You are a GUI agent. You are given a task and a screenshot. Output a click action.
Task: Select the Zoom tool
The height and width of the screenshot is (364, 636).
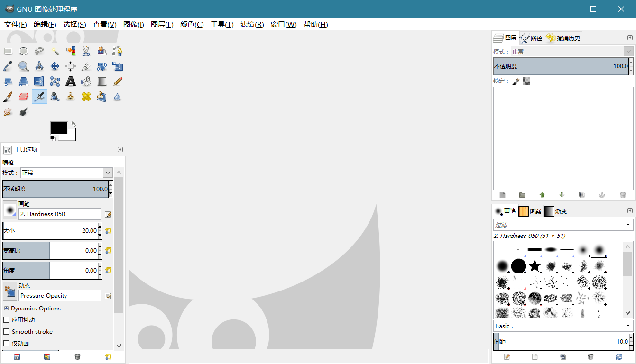point(23,66)
